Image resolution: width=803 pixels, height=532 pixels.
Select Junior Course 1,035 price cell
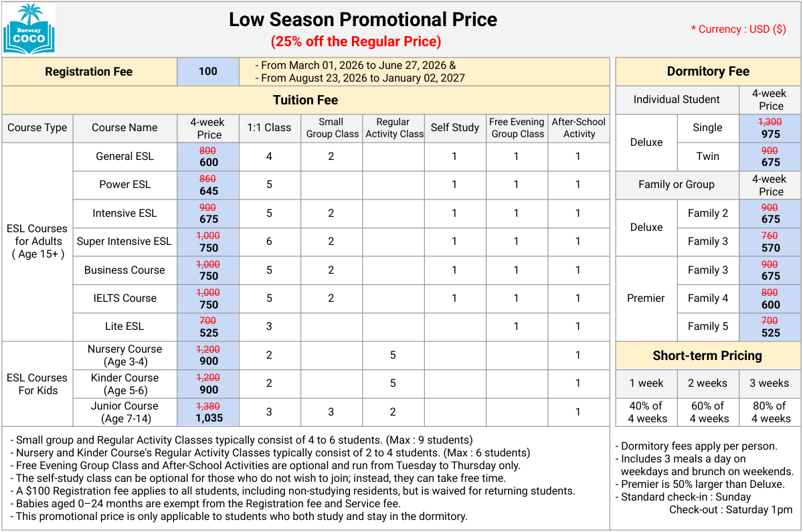[x=208, y=412]
